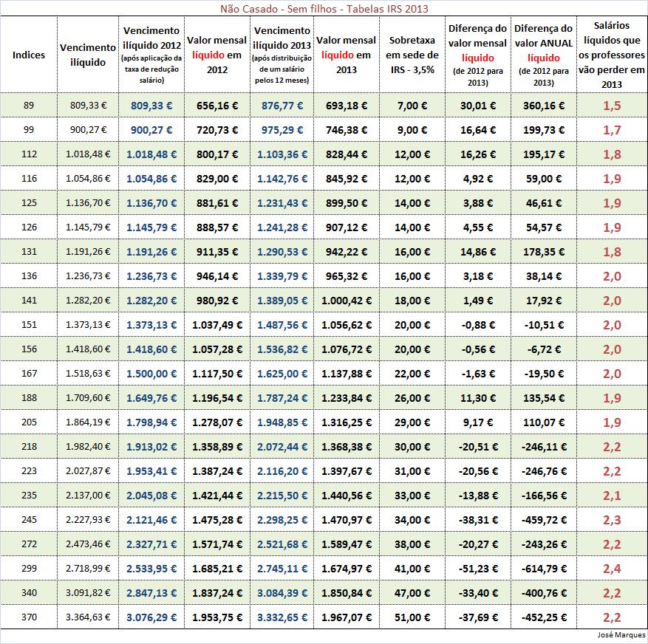Viewport: 648px width, 644px height.
Task: Click 'Diferença do valor ANUAL líquido' header
Action: pos(543,55)
